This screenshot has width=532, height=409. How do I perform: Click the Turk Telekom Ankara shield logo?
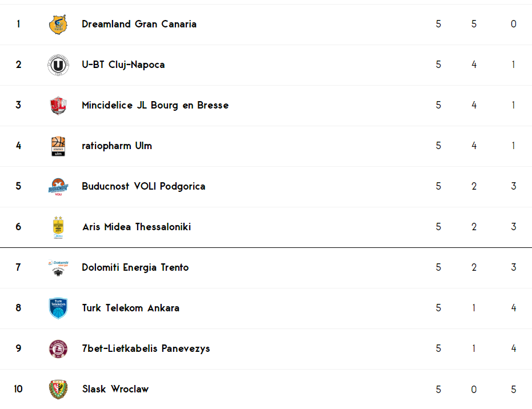(58, 308)
